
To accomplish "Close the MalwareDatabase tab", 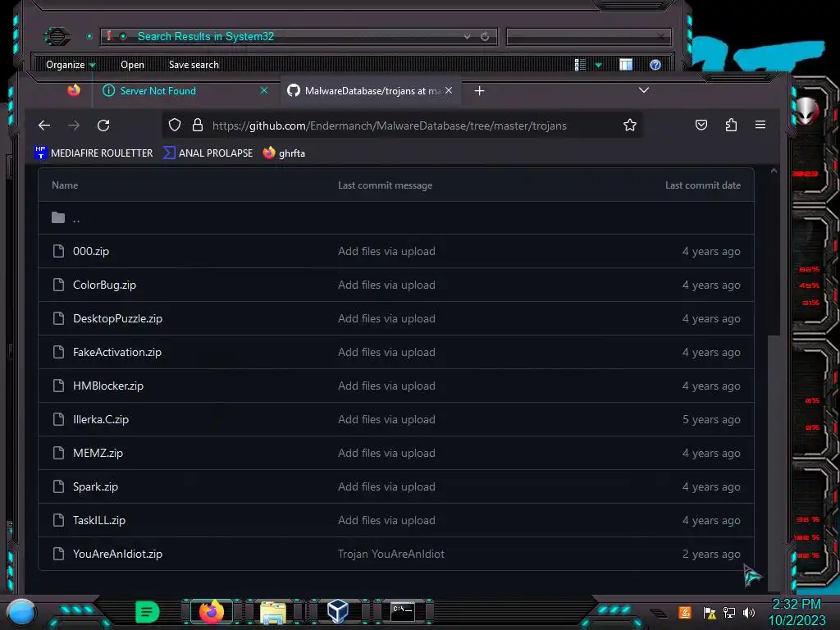I will tap(449, 90).
